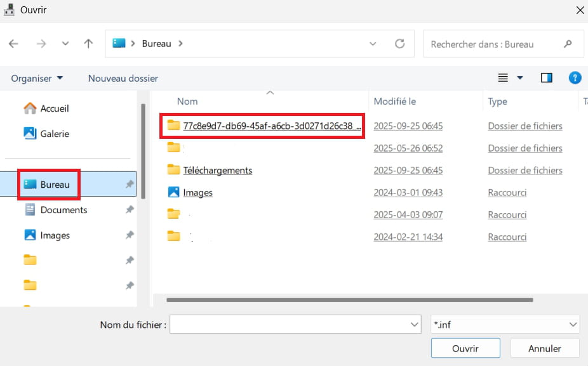Screen dimensions: 588x366
Task: Close the Ouvrir dialog
Action: tap(580, 10)
